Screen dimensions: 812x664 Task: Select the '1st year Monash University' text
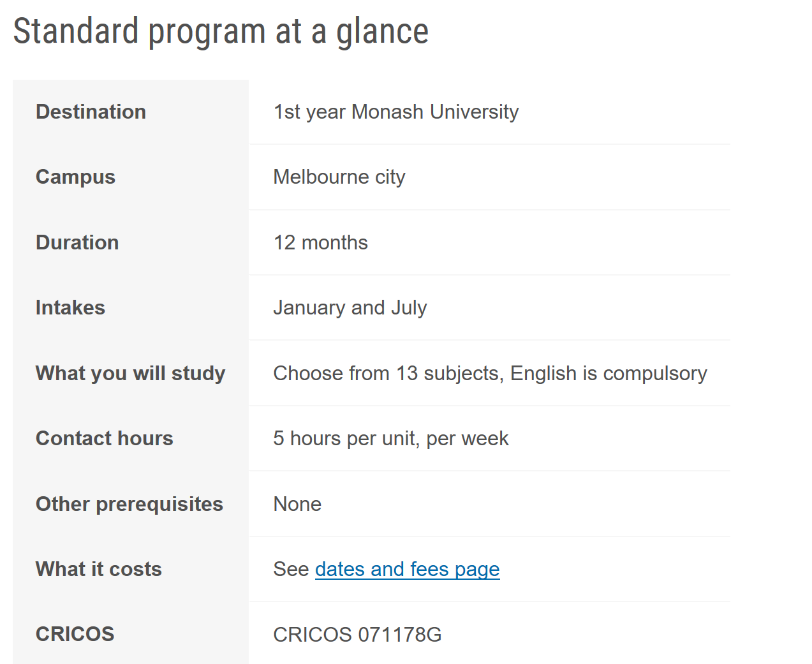[395, 112]
